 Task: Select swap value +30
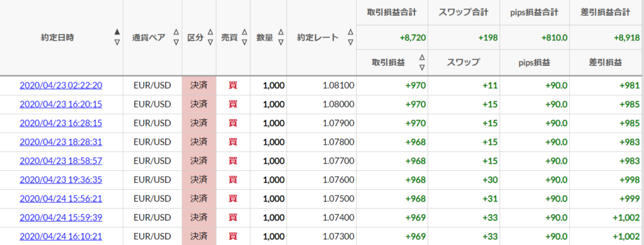pos(490,180)
